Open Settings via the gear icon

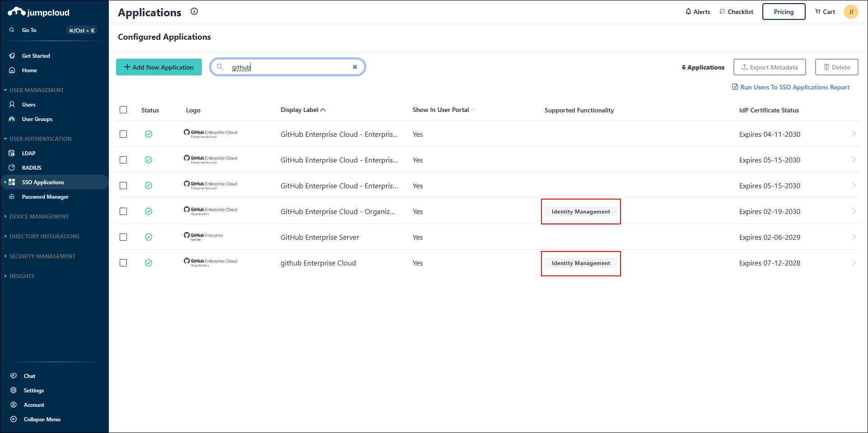pos(13,390)
